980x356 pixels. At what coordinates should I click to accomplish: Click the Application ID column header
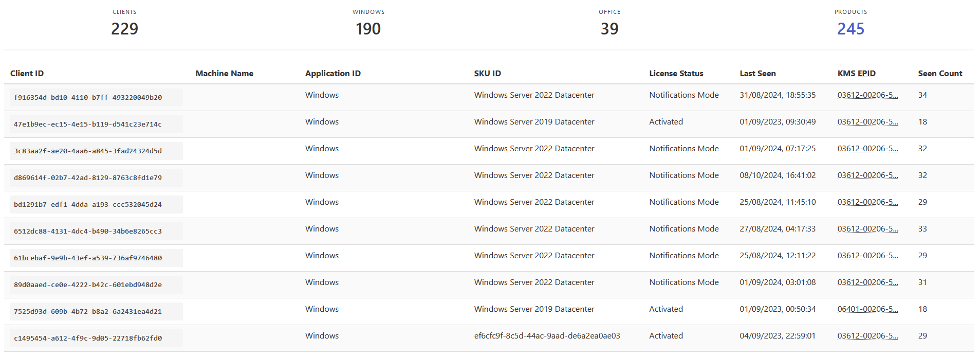pyautogui.click(x=332, y=74)
